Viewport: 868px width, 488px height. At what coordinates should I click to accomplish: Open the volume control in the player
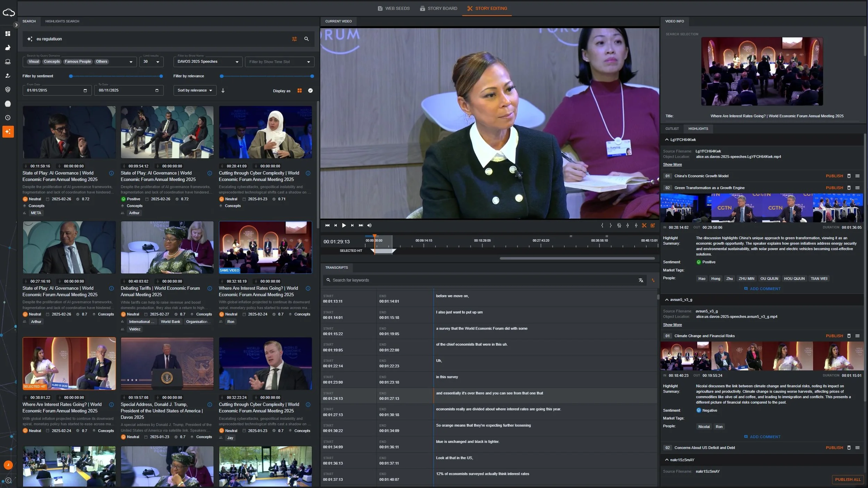pyautogui.click(x=369, y=225)
